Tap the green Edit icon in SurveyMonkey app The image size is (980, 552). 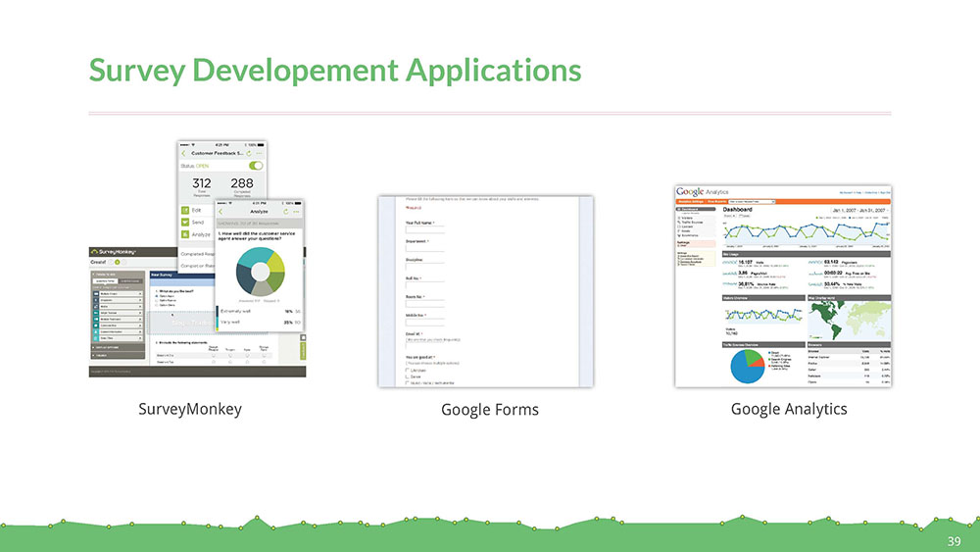pyautogui.click(x=185, y=210)
